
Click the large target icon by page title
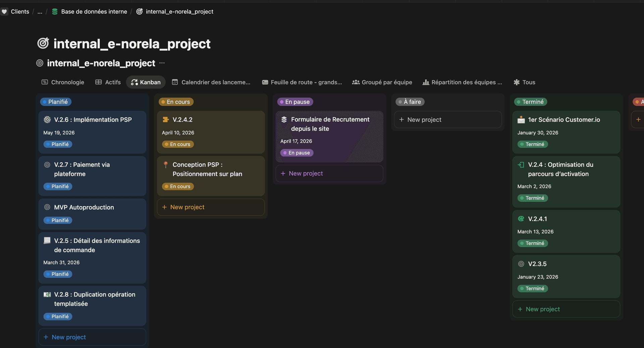coord(43,43)
